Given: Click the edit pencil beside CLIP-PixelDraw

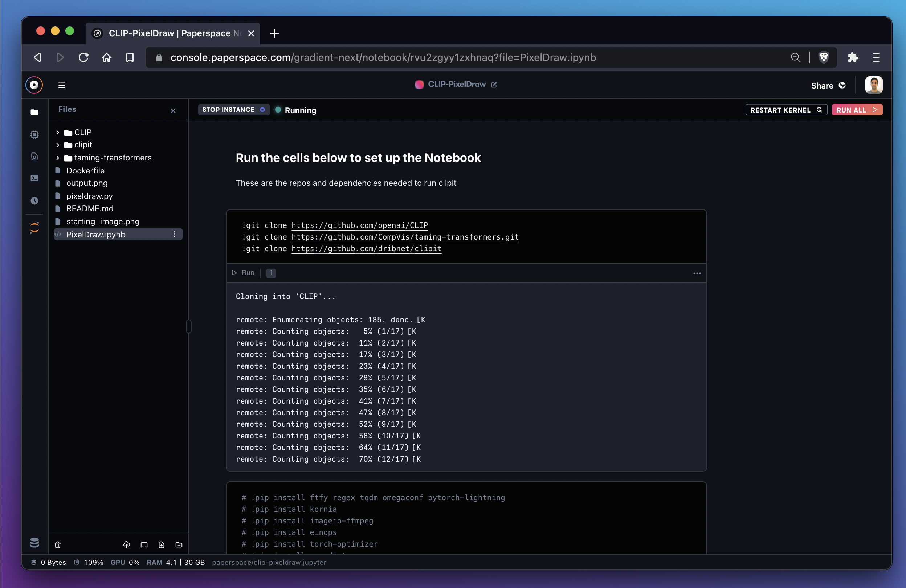Looking at the screenshot, I should pyautogui.click(x=494, y=85).
